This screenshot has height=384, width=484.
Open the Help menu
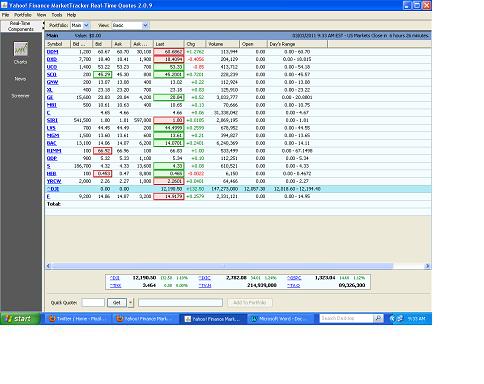[71, 15]
